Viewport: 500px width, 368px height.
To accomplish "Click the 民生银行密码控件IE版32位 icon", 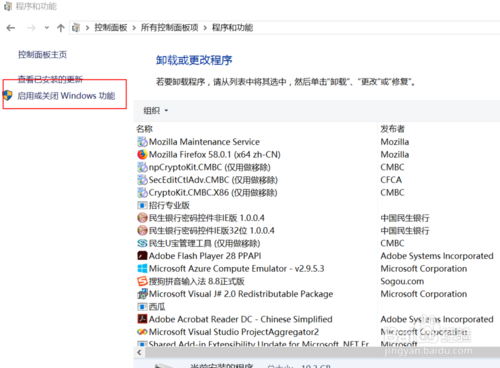I will [142, 231].
